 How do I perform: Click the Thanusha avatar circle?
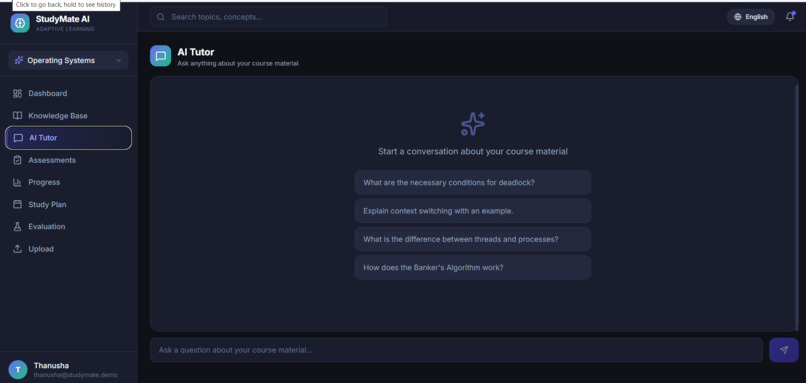[x=18, y=370]
